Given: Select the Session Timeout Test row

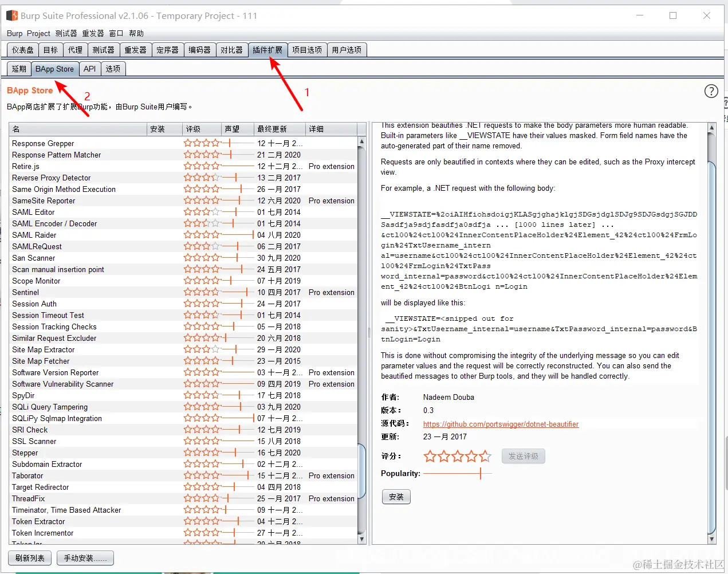Looking at the screenshot, I should pyautogui.click(x=183, y=315).
